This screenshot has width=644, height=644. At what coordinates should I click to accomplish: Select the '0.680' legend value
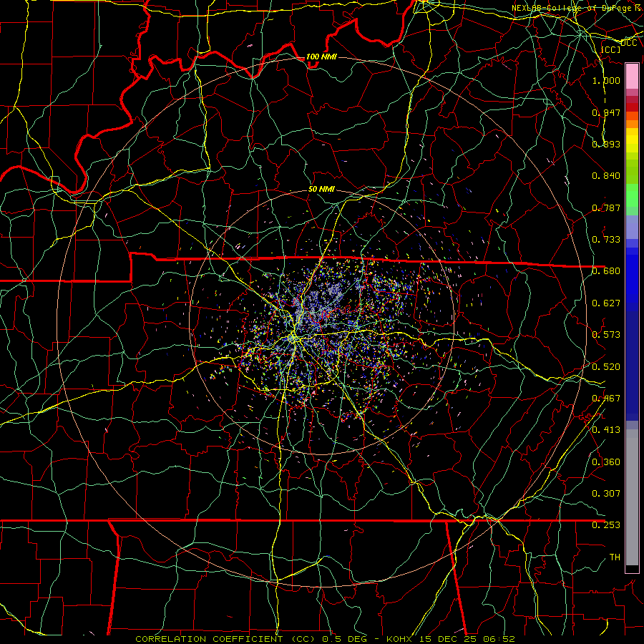(606, 271)
